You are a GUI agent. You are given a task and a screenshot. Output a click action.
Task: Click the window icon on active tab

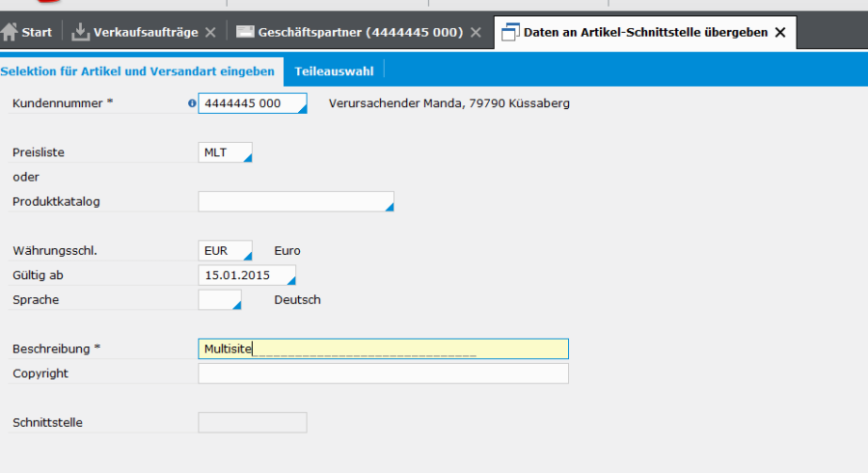click(510, 32)
